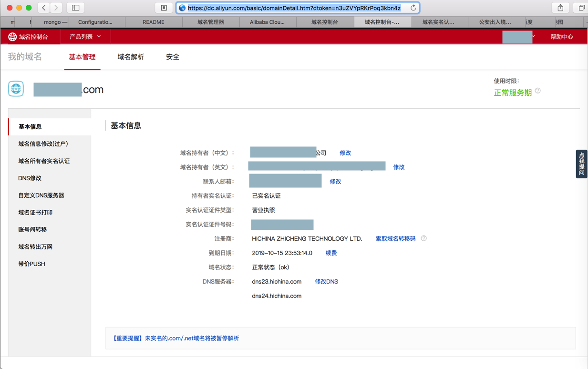Select 基本信息 in the sidebar
The width and height of the screenshot is (588, 369).
[50, 127]
